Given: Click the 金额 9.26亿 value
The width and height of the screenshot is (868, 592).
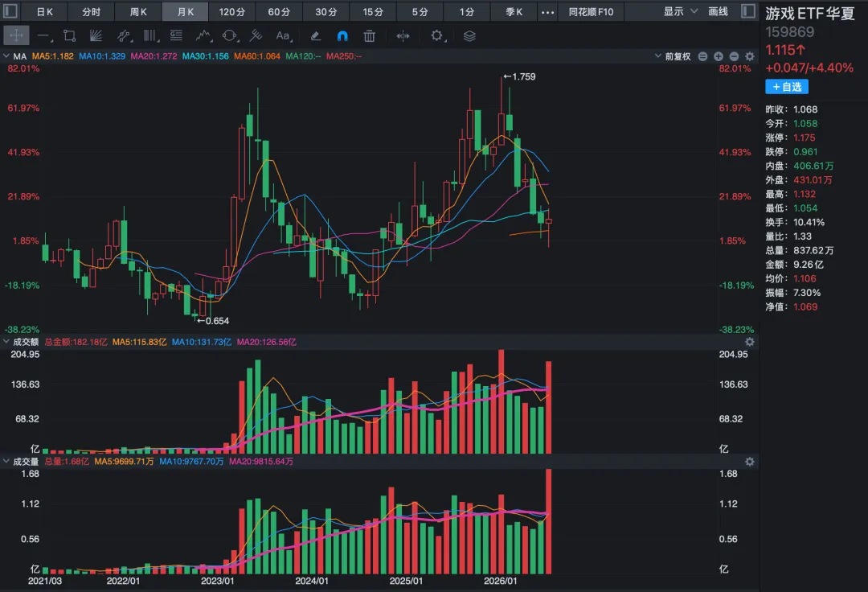Looking at the screenshot, I should click(x=809, y=265).
